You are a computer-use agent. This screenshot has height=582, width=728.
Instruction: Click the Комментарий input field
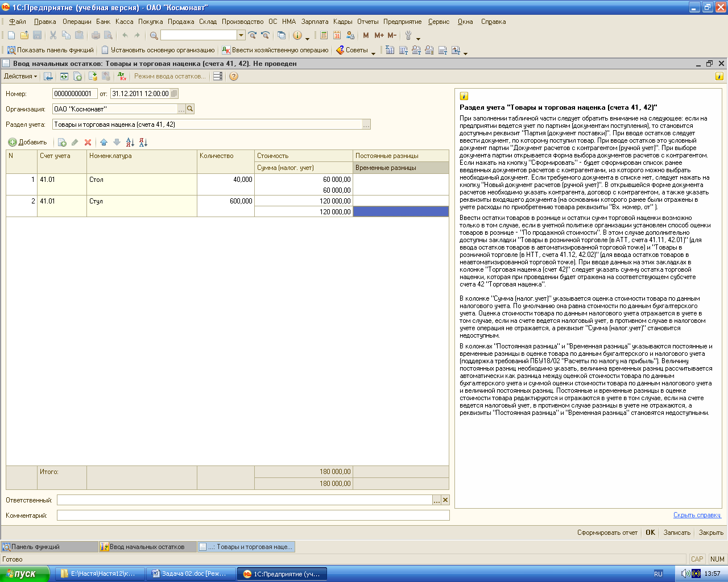[253, 516]
